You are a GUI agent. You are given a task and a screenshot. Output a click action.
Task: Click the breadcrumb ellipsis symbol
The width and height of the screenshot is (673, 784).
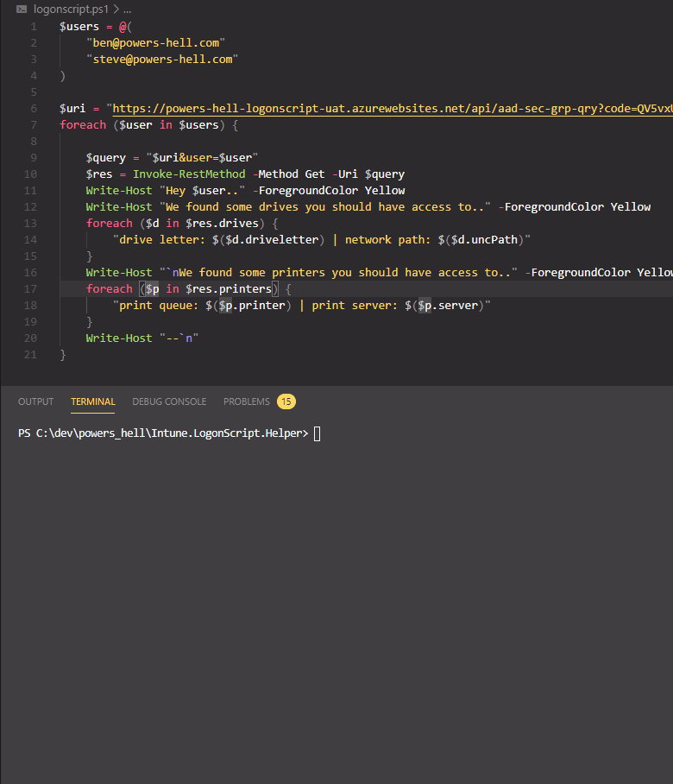pyautogui.click(x=128, y=10)
